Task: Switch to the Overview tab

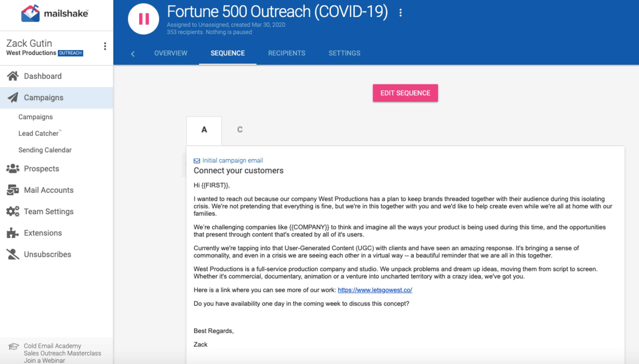Action: (x=171, y=53)
